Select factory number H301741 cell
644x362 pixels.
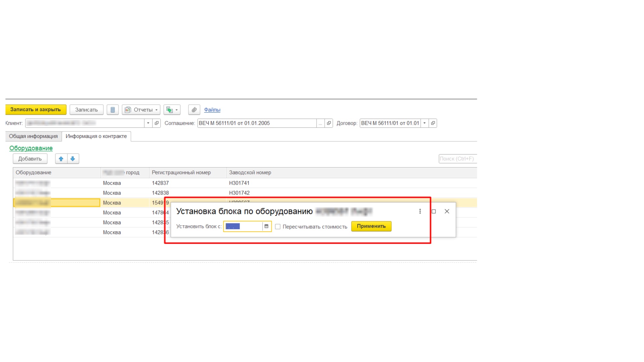(352, 183)
